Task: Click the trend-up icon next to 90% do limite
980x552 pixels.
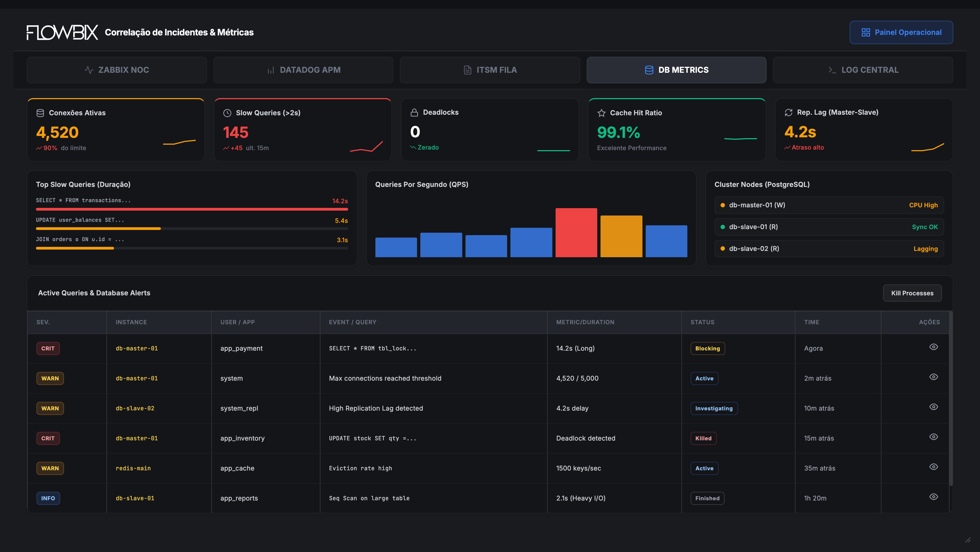Action: coord(39,148)
